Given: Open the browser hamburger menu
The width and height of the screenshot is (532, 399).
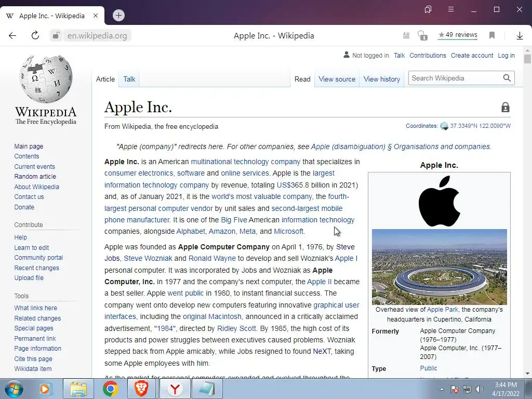Looking at the screenshot, I should (451, 9).
